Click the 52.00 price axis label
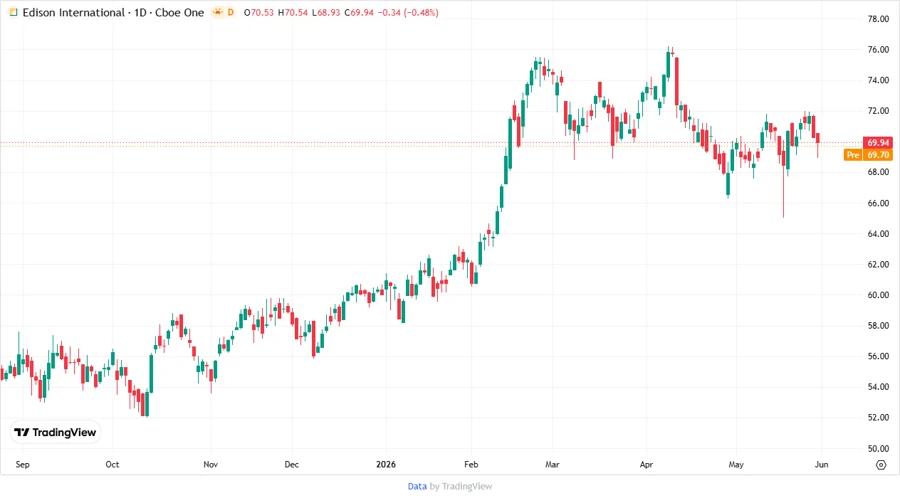Image resolution: width=900 pixels, height=498 pixels. pos(878,417)
